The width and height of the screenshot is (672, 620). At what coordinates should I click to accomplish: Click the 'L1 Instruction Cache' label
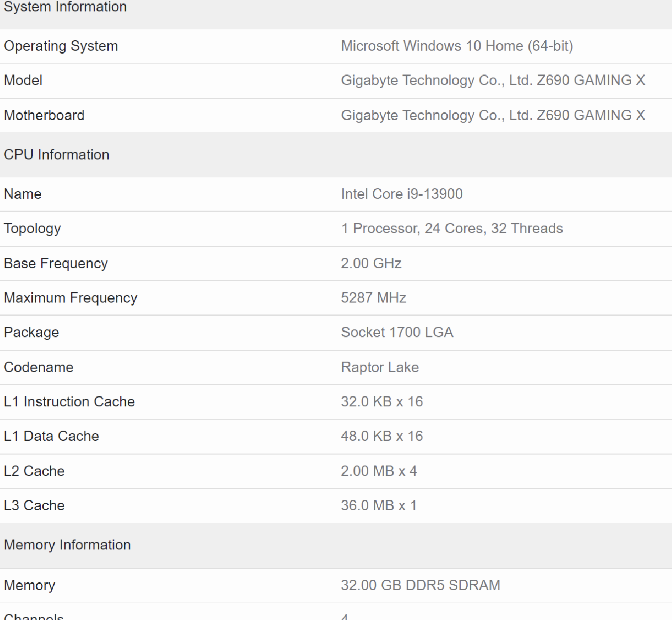(69, 401)
